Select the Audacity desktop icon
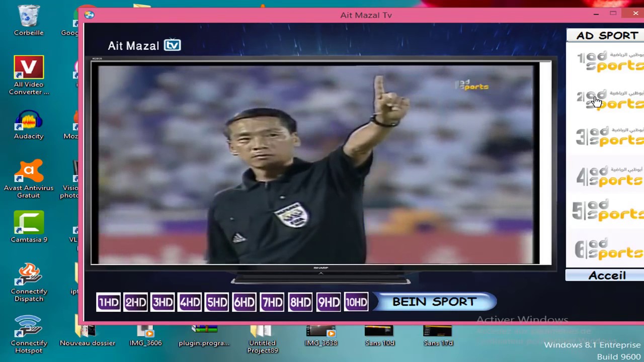The width and height of the screenshot is (644, 362). [x=29, y=125]
